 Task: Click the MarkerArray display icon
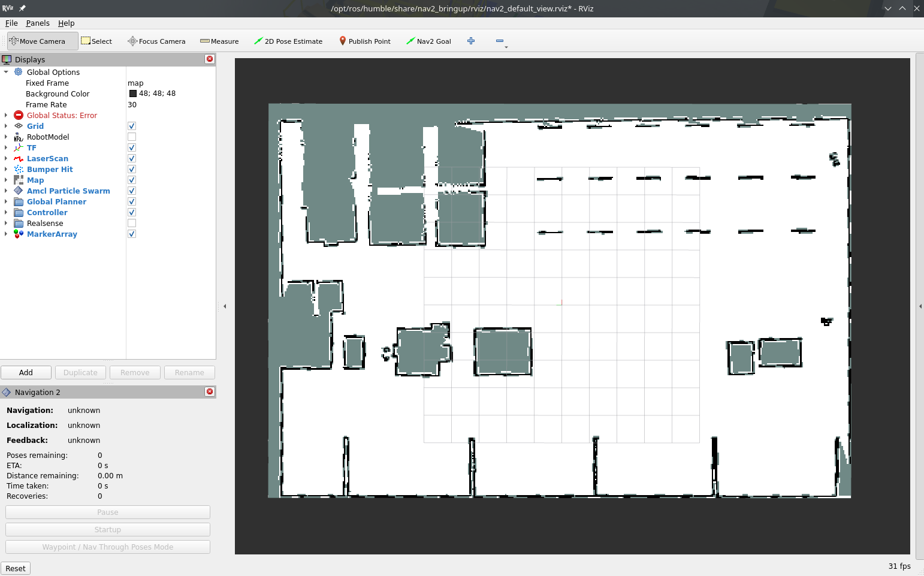[19, 234]
